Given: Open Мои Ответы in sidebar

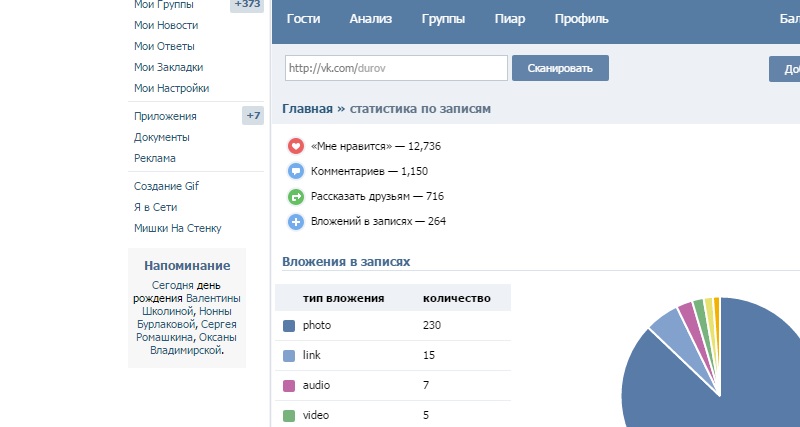Looking at the screenshot, I should coord(164,46).
